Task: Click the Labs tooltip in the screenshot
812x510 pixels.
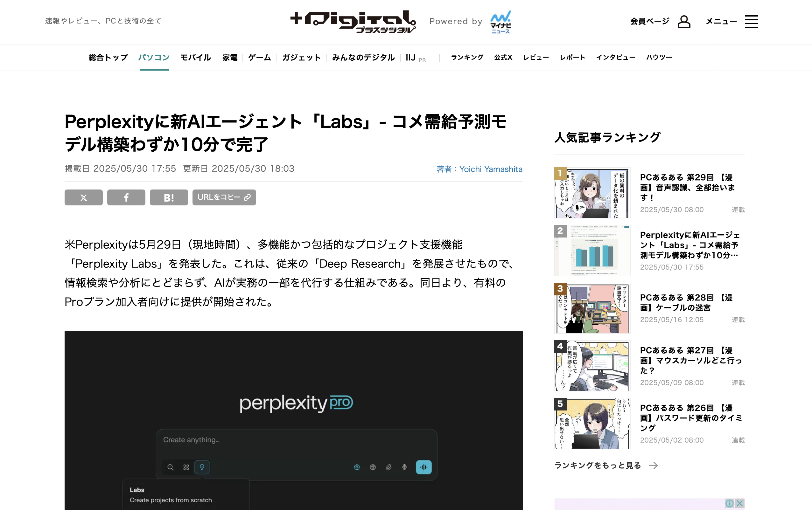Action: click(x=186, y=495)
